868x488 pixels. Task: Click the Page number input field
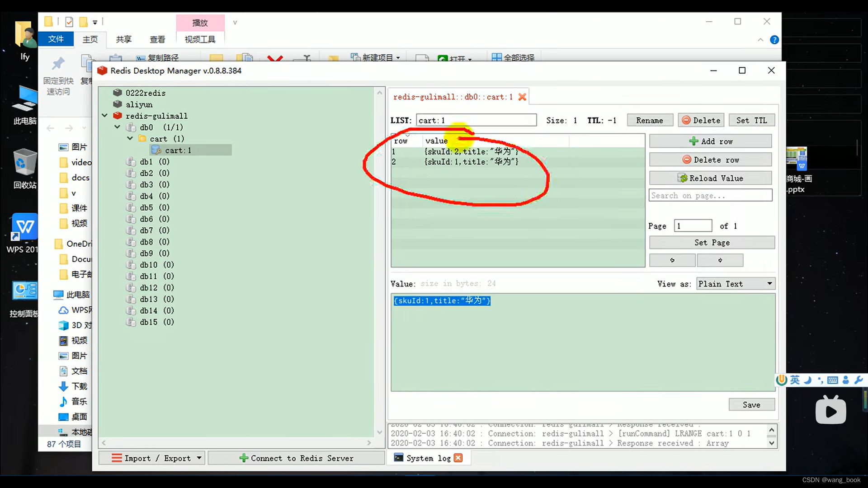[693, 225]
